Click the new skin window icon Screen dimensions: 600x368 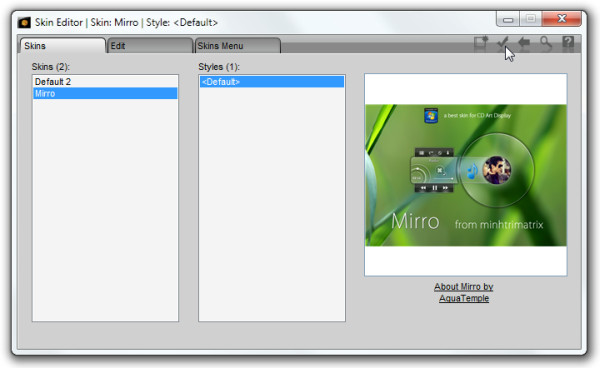coord(481,43)
